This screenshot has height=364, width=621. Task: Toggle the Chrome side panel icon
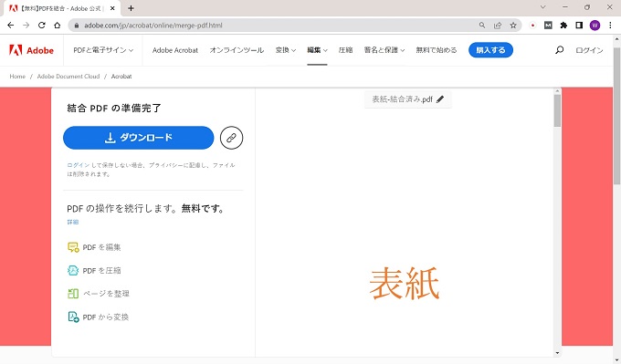[x=579, y=26]
